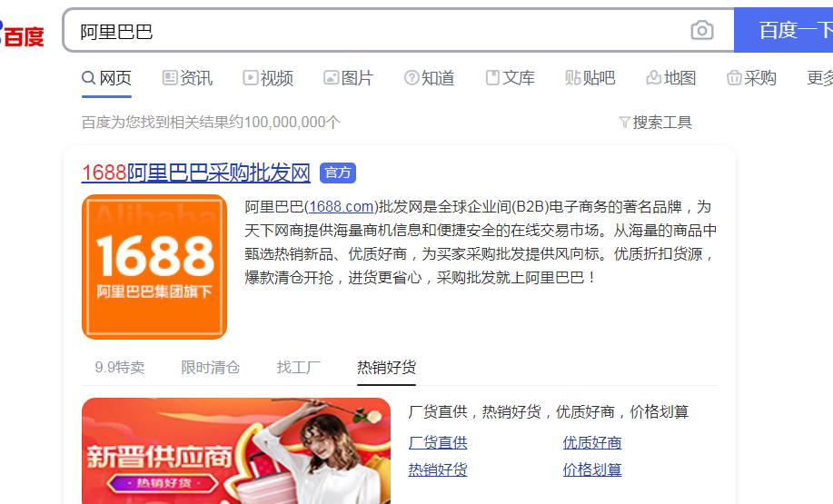This screenshot has height=504, width=833.
Task: Open the 1688阿里巴巴采购批发网 result title
Action: pos(195,173)
